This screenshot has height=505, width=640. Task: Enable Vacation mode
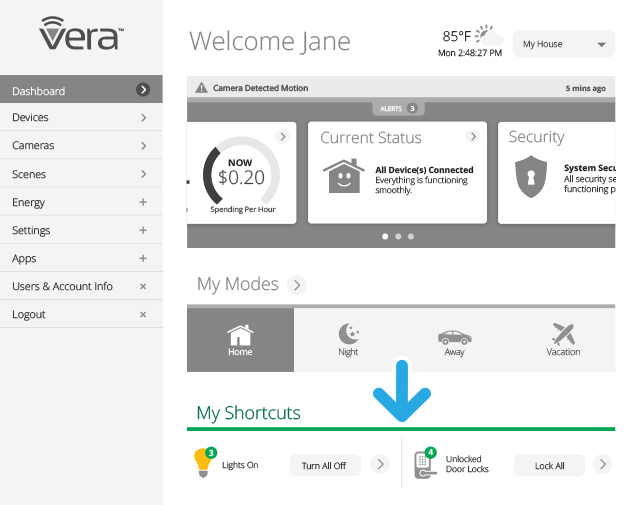click(x=563, y=340)
